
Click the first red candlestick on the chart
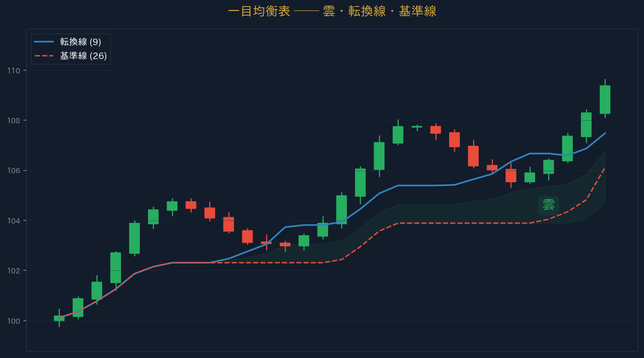coord(191,205)
